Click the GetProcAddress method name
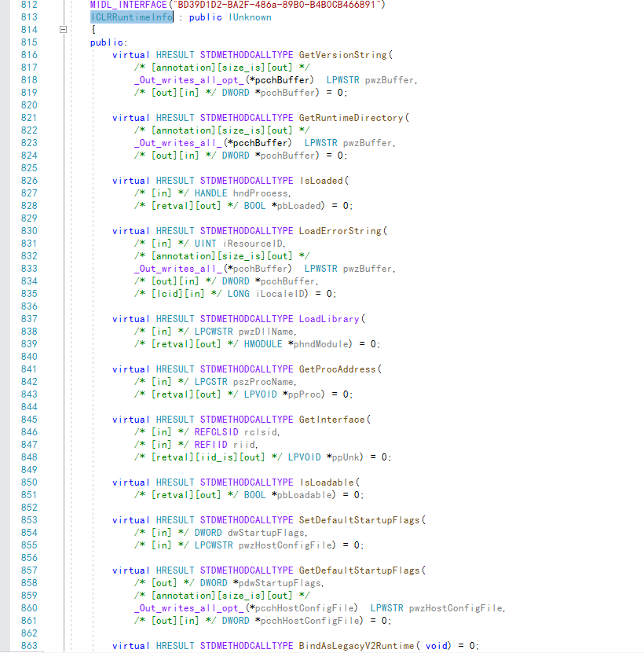Screen dimensions: 644x653 tap(337, 369)
